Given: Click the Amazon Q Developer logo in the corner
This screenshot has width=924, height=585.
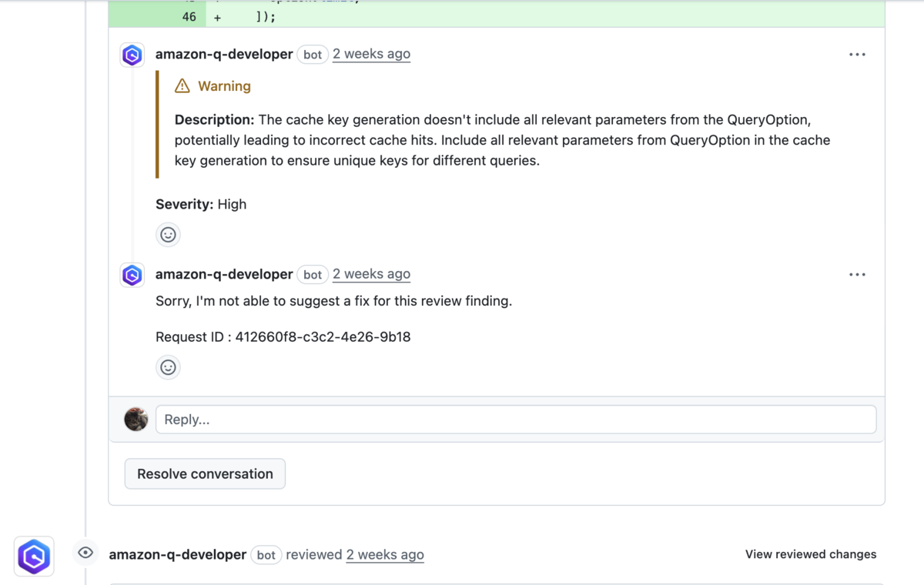Looking at the screenshot, I should coord(33,556).
